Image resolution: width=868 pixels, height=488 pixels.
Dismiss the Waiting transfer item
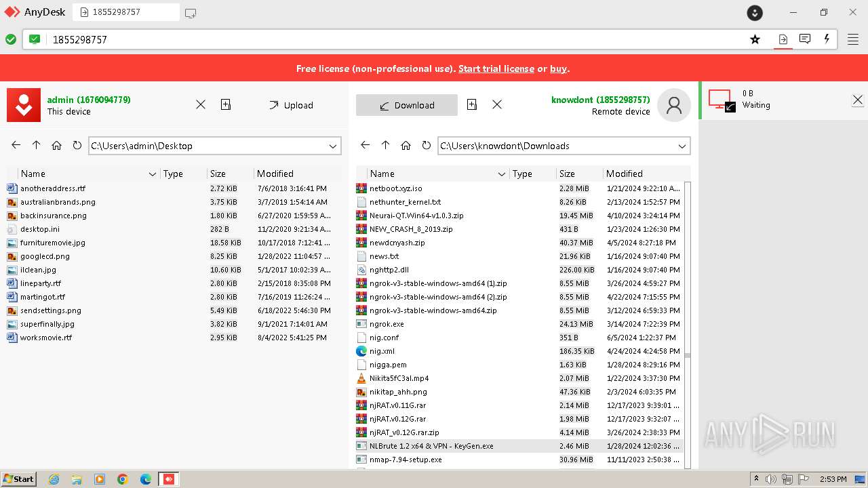tap(858, 100)
